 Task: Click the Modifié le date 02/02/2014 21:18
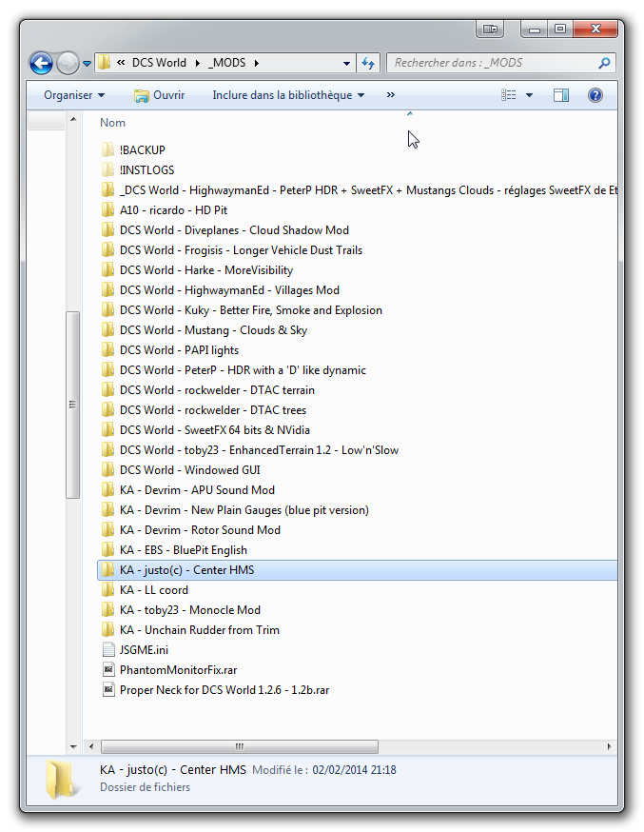354,770
